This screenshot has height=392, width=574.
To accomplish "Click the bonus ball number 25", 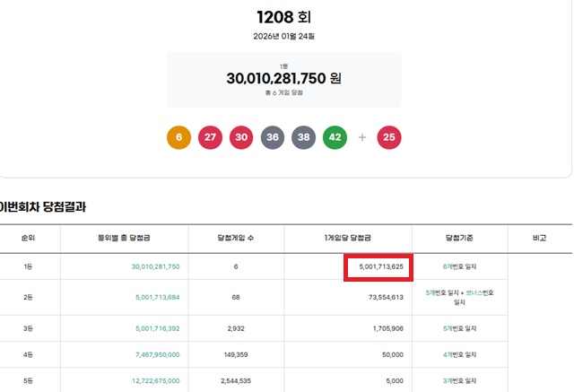I will click(x=389, y=137).
